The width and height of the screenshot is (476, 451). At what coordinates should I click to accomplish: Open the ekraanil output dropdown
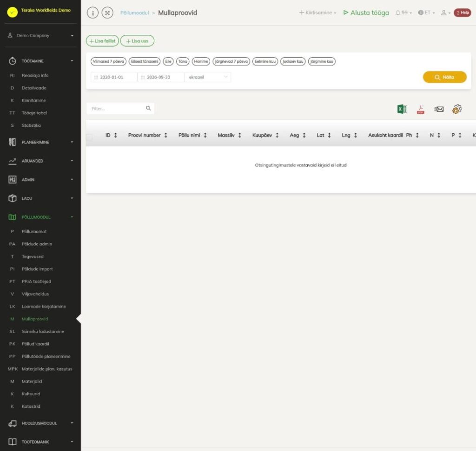point(208,78)
